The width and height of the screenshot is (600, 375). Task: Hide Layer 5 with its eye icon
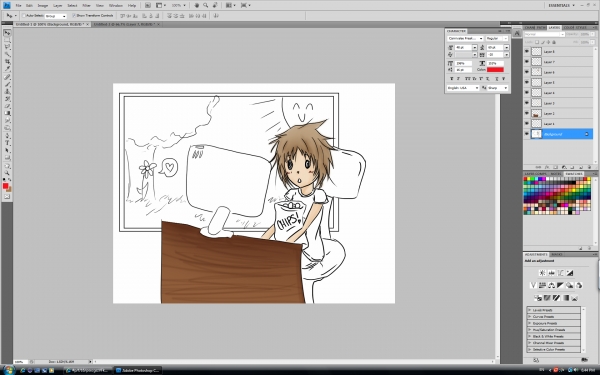[x=527, y=82]
